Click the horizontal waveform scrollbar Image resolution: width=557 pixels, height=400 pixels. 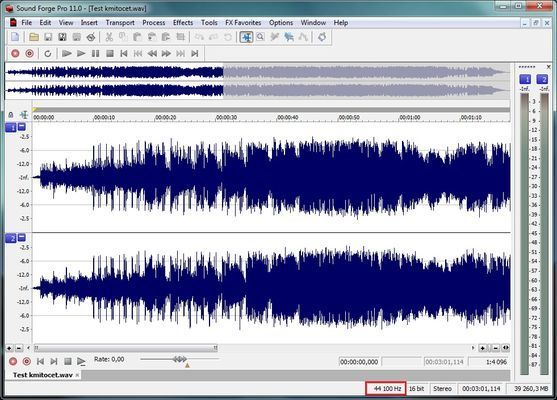(x=125, y=348)
